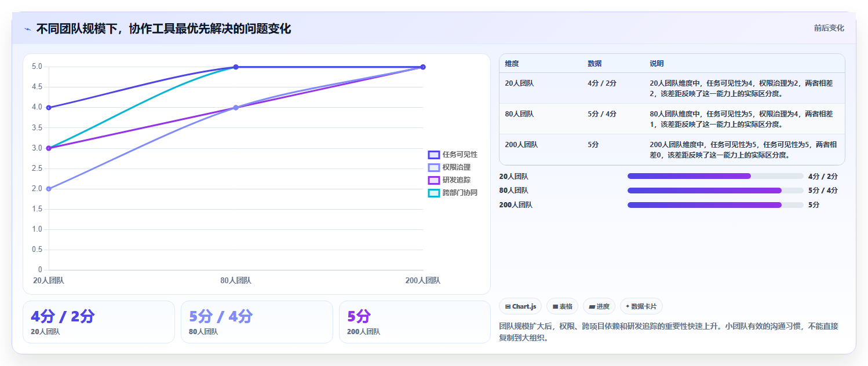This screenshot has height=366, width=868.
Task: Toggle the 任务可见性 legend series
Action: [453, 155]
